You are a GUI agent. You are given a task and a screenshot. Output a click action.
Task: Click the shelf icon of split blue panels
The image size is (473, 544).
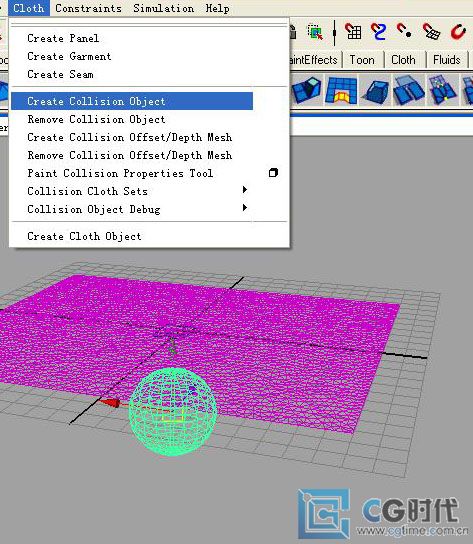coord(409,91)
